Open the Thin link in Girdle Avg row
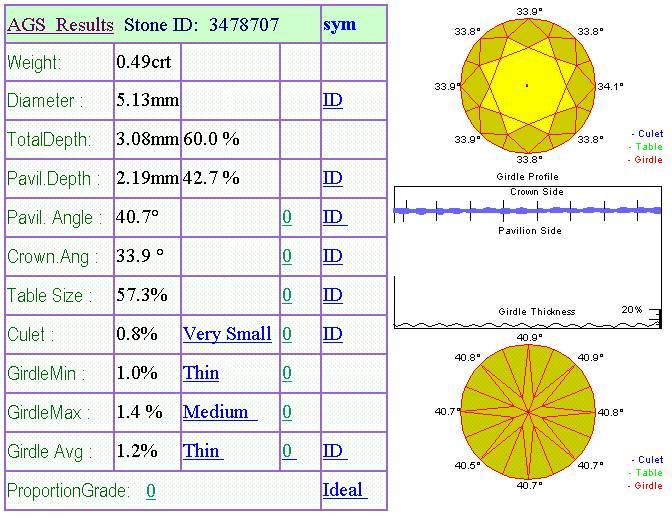 point(203,451)
